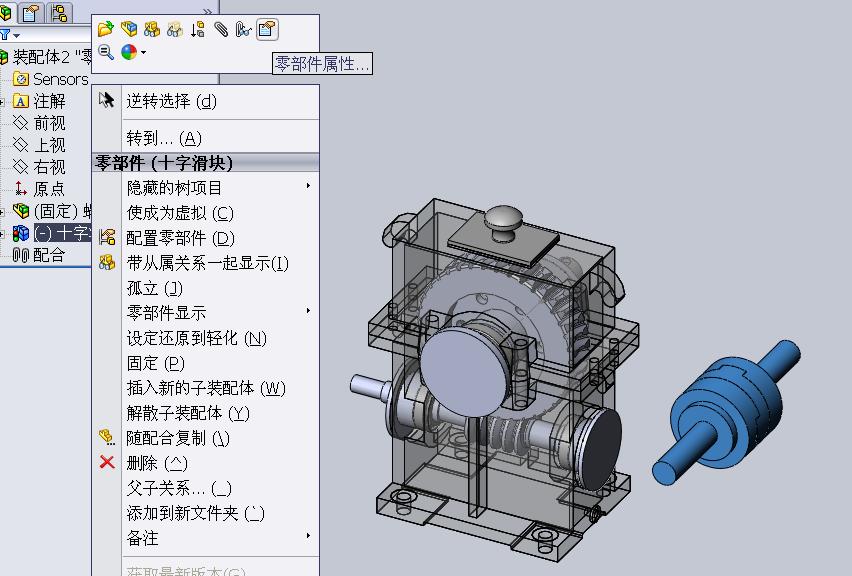The width and height of the screenshot is (852, 576).
Task: Click 使成为虚拟 (C) menu entry
Action: coord(205,212)
